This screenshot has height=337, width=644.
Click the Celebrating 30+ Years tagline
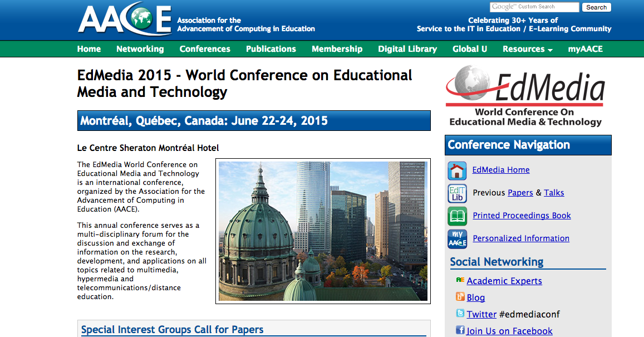514,25
